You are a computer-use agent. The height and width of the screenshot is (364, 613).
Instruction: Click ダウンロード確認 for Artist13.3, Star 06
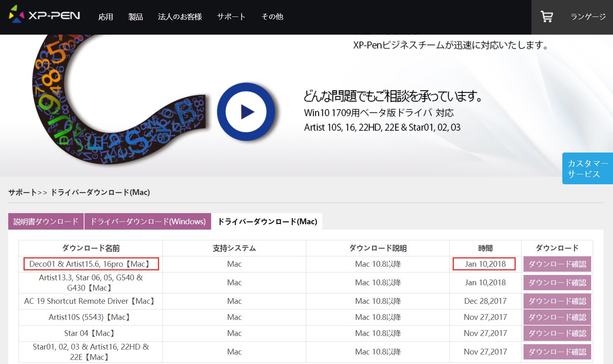pyautogui.click(x=557, y=283)
